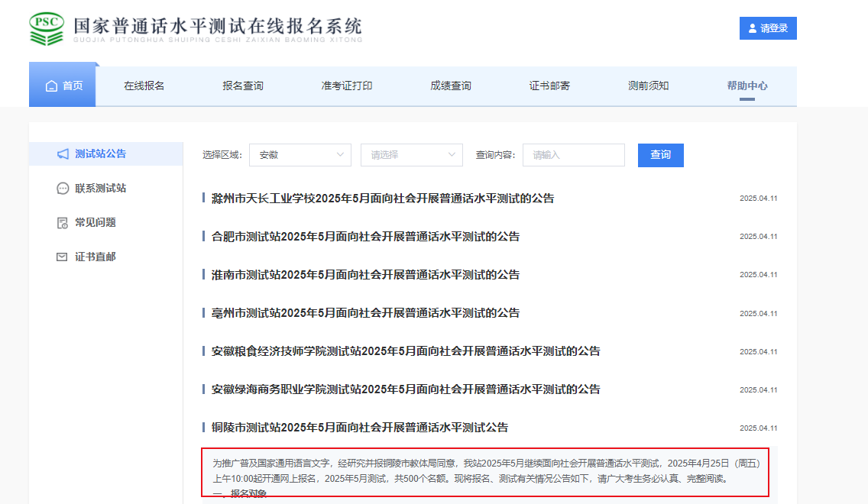The height and width of the screenshot is (504, 868).
Task: Open the 证书邮寄 menu
Action: coord(549,86)
